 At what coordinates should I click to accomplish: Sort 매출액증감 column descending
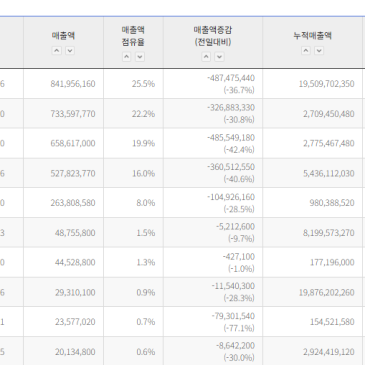point(219,57)
